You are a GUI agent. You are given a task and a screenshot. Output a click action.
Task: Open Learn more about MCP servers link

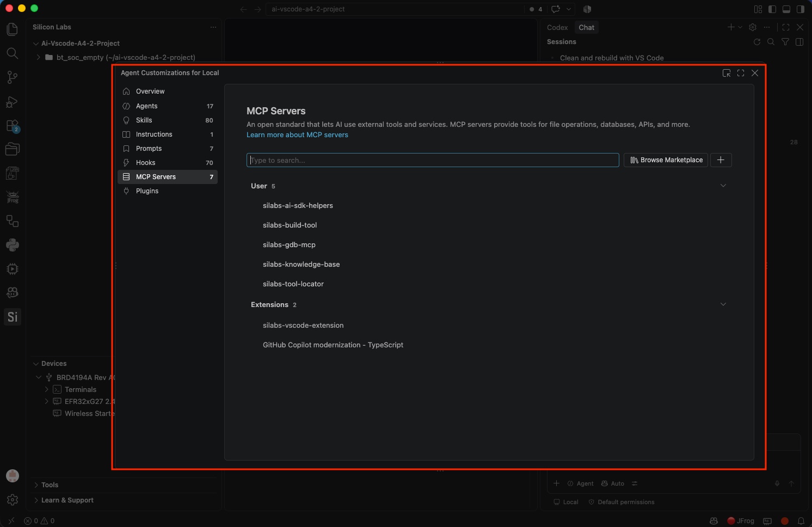(297, 135)
